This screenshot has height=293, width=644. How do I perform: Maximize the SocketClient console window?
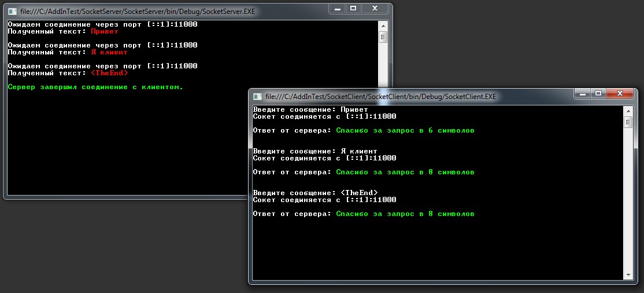(x=598, y=93)
